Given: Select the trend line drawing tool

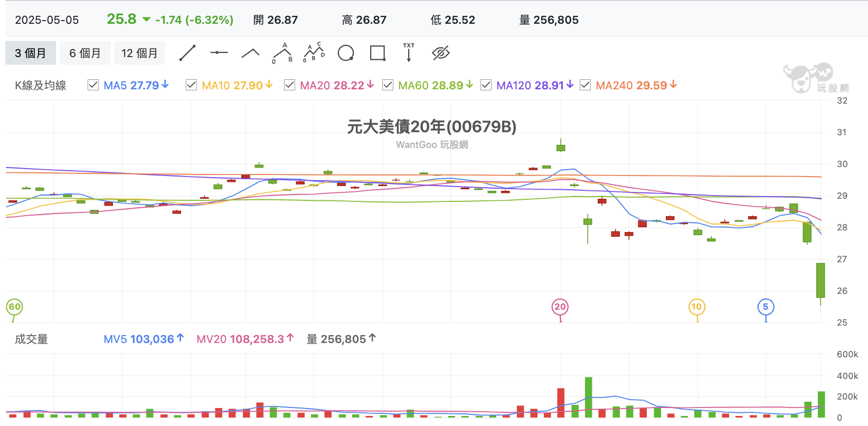Looking at the screenshot, I should click(187, 53).
